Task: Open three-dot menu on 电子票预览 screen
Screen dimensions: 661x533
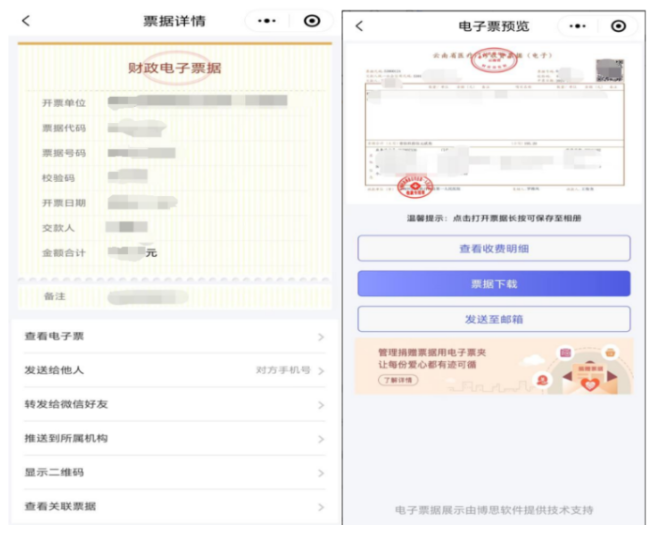Action: click(x=577, y=26)
